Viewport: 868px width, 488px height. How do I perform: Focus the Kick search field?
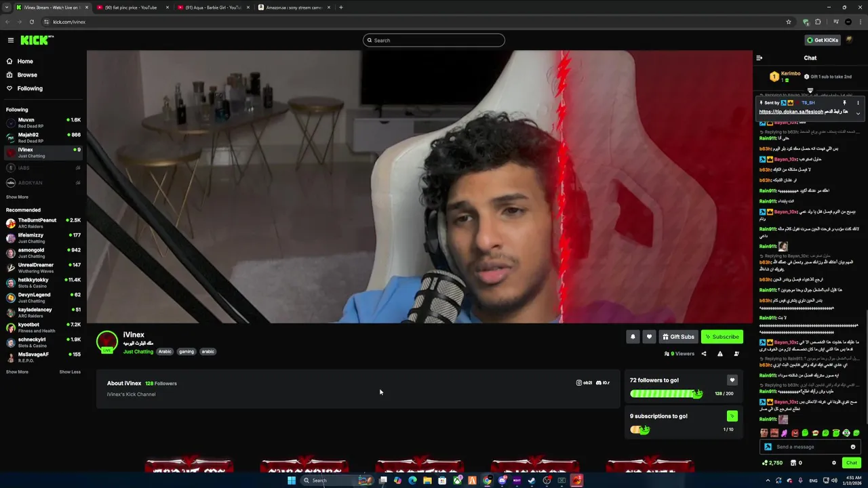[x=434, y=40]
